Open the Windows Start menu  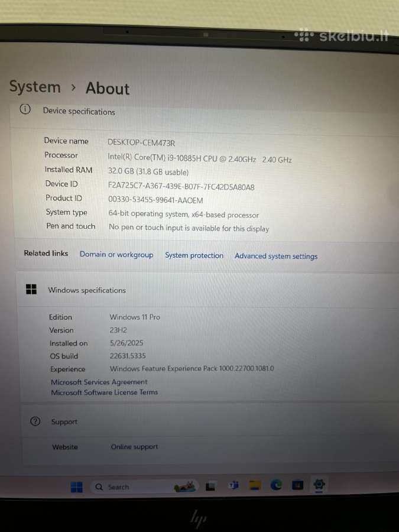[x=77, y=487]
